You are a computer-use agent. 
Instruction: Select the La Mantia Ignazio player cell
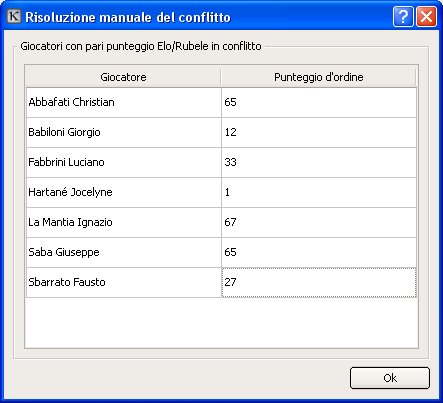[x=124, y=222]
